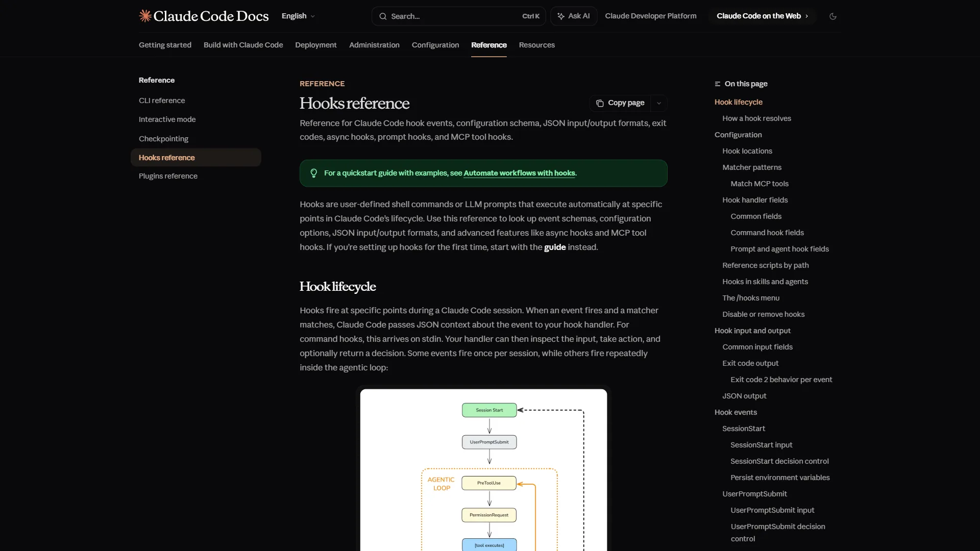Screen dimensions: 980x551
Task: Jump to UserPromptSubmit outline entry
Action: click(x=754, y=494)
